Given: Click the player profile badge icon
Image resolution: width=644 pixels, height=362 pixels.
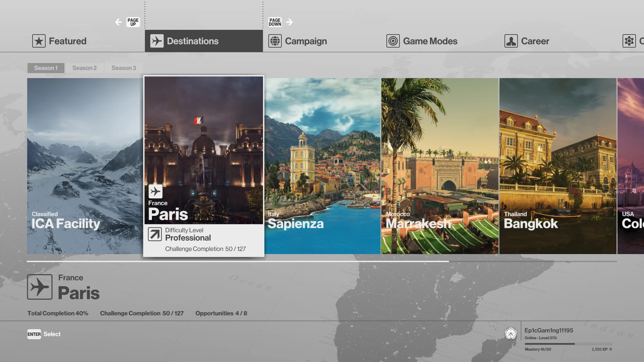Looking at the screenshot, I should coord(511,334).
